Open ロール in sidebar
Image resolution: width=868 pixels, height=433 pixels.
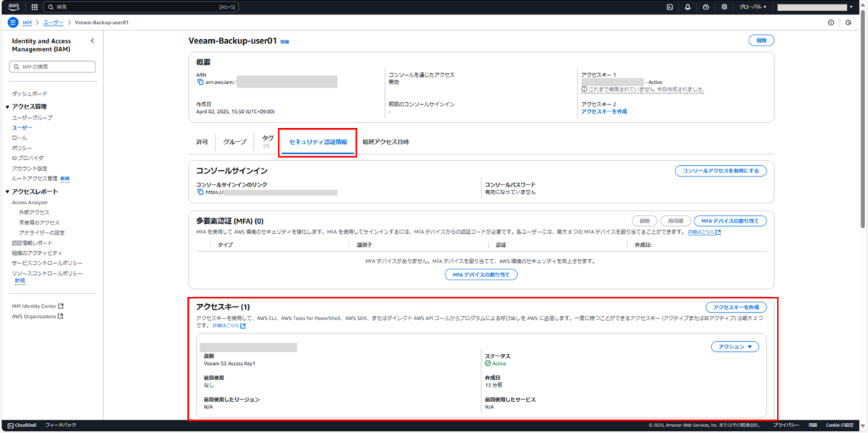(20, 138)
